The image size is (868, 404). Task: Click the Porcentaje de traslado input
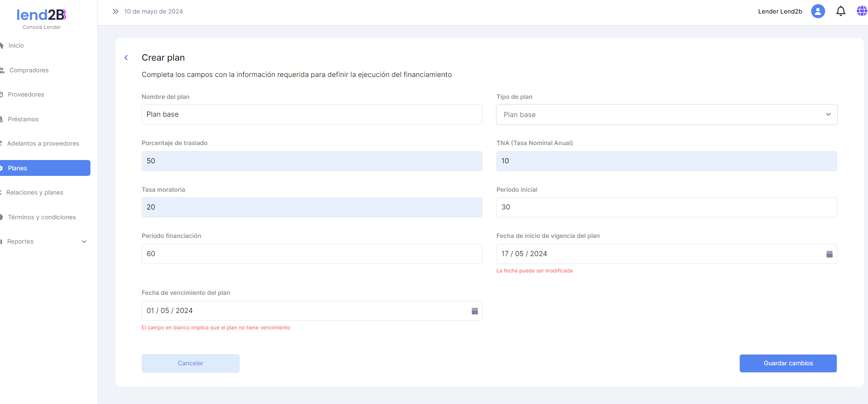(x=311, y=161)
